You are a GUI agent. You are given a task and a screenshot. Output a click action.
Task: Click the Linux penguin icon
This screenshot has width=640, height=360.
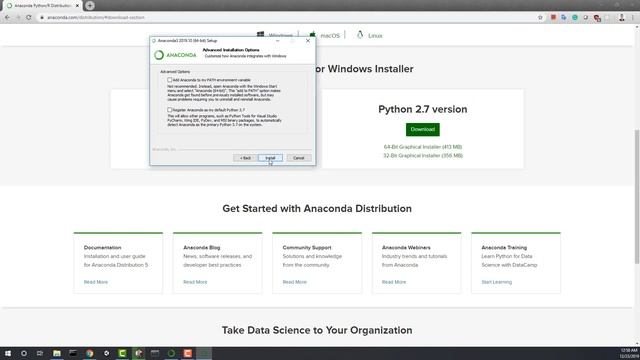click(360, 35)
